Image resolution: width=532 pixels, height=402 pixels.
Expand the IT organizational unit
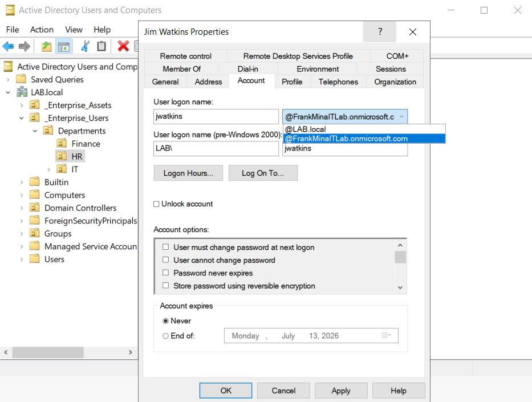pyautogui.click(x=48, y=169)
